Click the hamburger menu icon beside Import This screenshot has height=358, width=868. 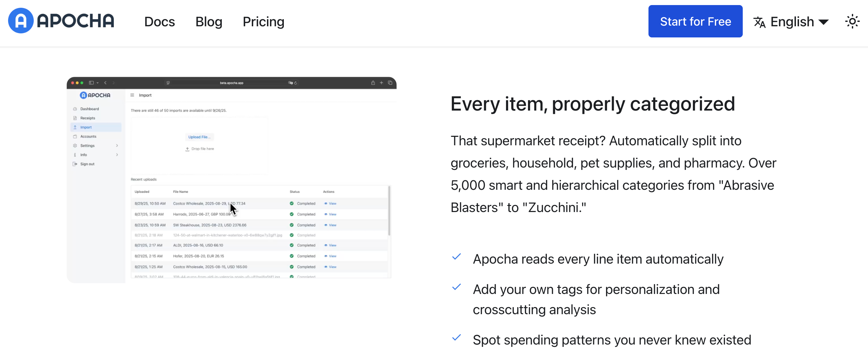click(x=132, y=95)
